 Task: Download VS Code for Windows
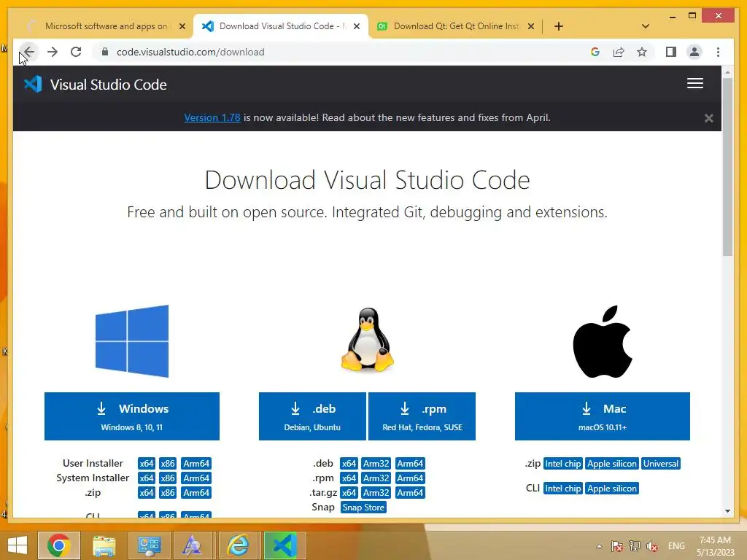pyautogui.click(x=132, y=416)
